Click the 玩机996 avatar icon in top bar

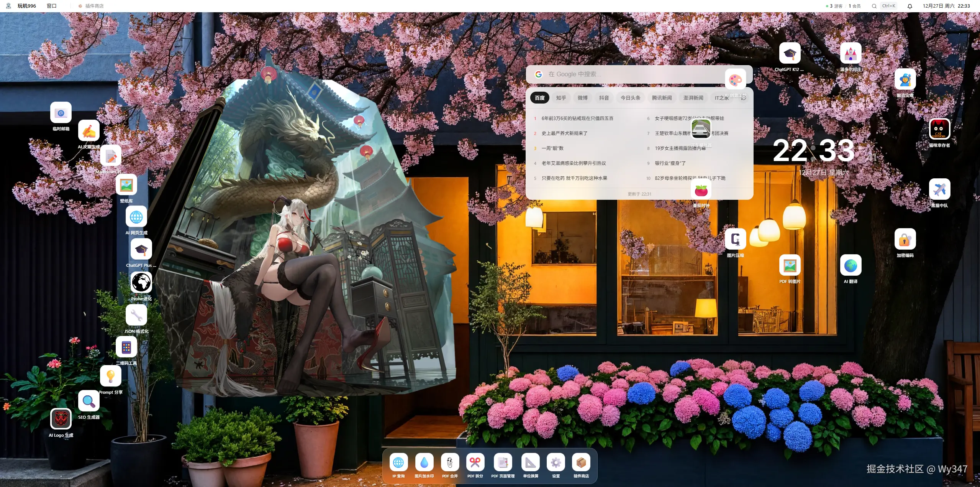8,6
